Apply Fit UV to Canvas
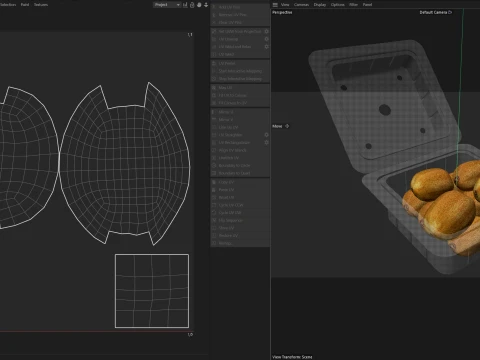Screen dimensions: 480x360 pos(240,95)
